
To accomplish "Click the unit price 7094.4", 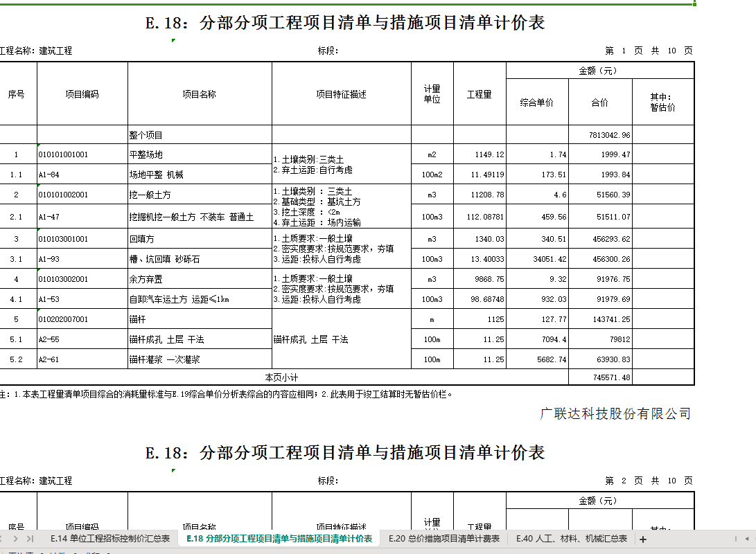I will 537,339.
